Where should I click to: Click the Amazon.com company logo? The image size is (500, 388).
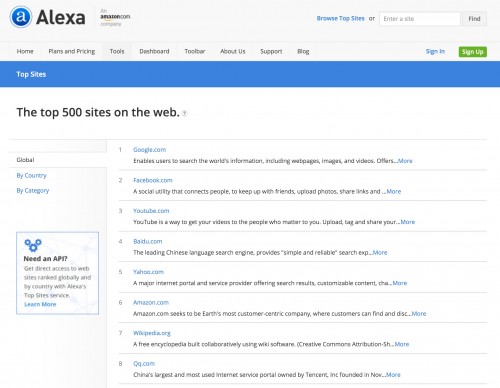(115, 17)
